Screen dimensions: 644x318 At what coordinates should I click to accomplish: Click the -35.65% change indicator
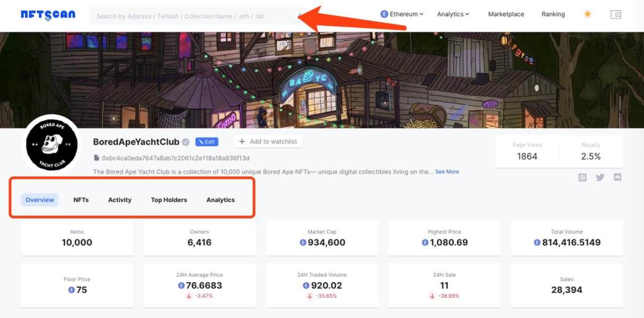point(321,296)
